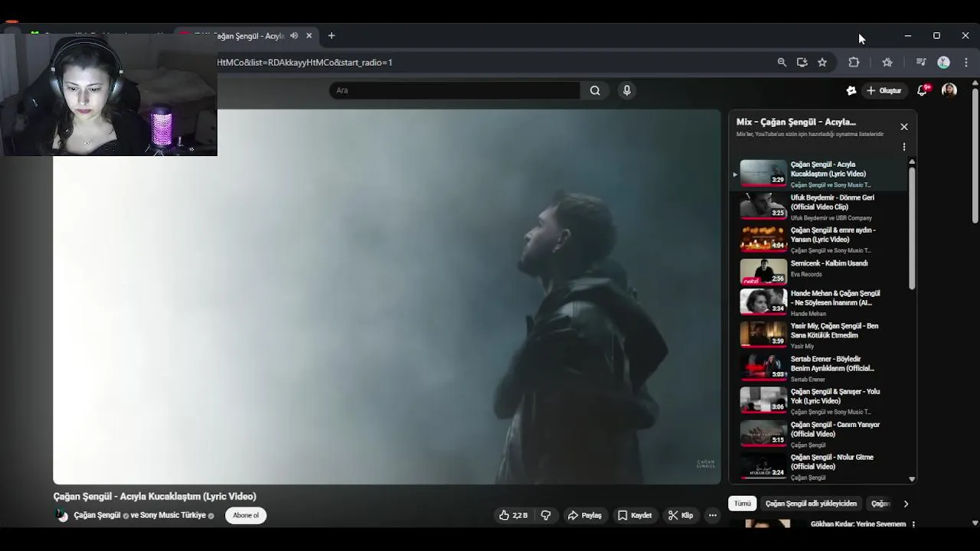The height and width of the screenshot is (551, 980).
Task: Open the Oluştur create menu
Action: point(884,90)
